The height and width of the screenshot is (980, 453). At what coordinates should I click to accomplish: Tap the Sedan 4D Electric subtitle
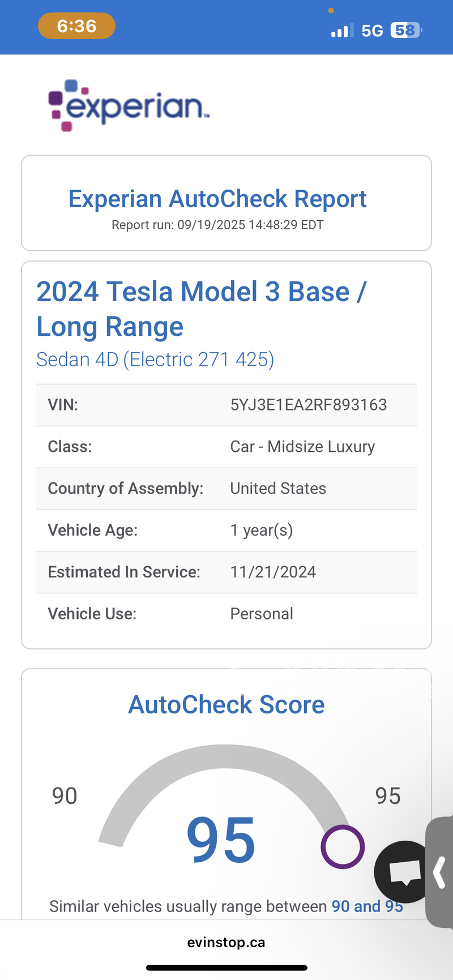[x=155, y=360]
